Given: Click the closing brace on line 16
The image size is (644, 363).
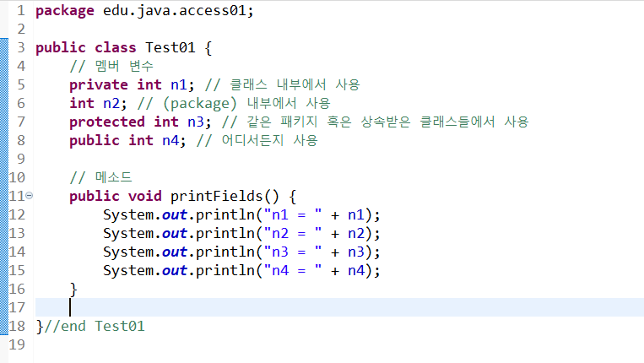Looking at the screenshot, I should pyautogui.click(x=73, y=289).
